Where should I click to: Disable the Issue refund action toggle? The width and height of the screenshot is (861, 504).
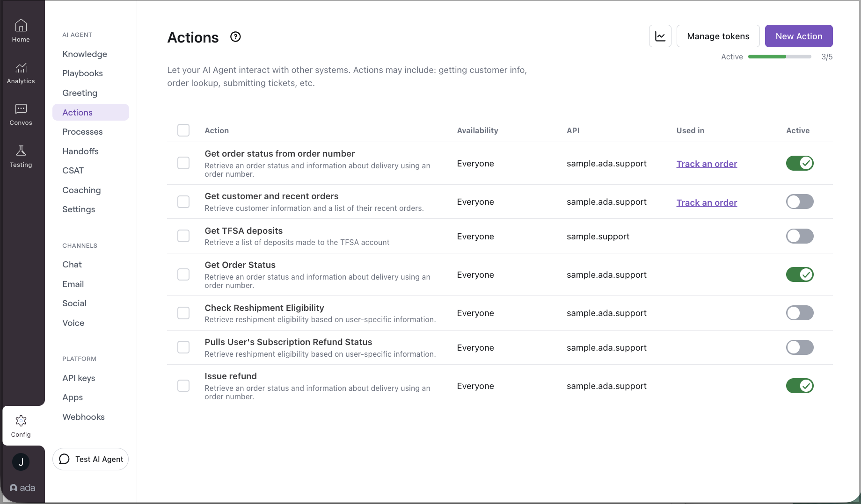pos(799,386)
